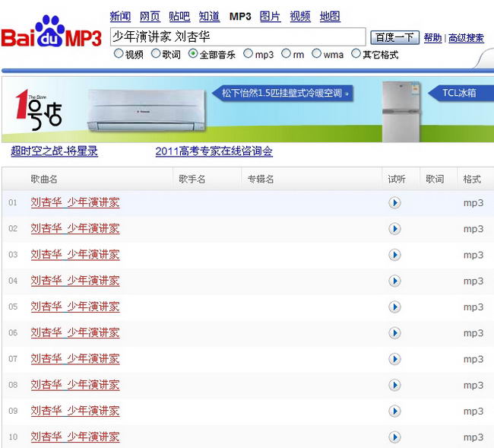
Task: Go to the 贴吧 tab
Action: tap(179, 16)
